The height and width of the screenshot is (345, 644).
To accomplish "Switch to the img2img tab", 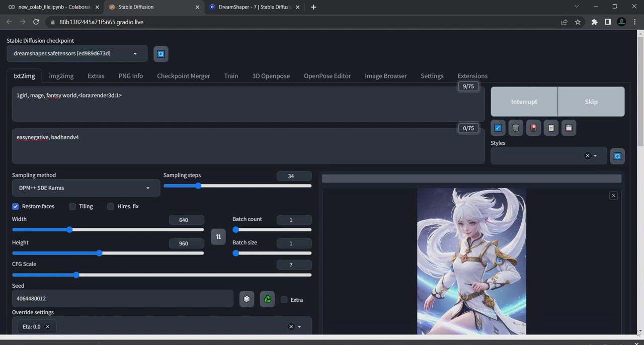I will point(61,76).
